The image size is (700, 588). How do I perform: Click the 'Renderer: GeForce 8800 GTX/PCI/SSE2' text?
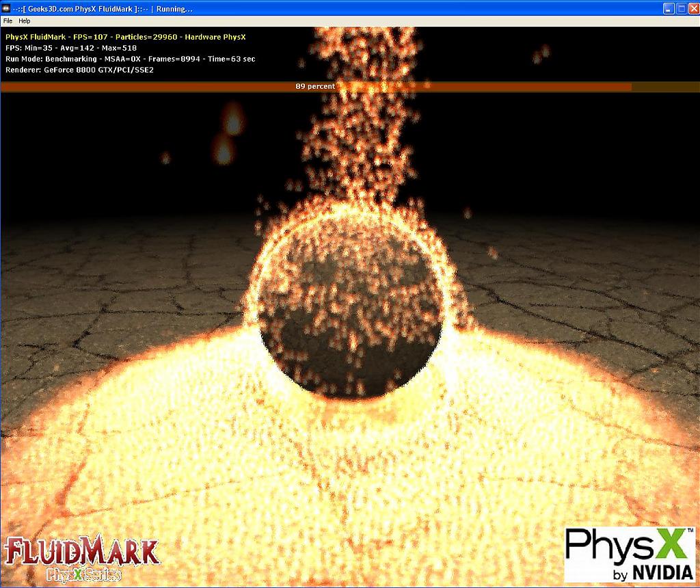coord(79,70)
